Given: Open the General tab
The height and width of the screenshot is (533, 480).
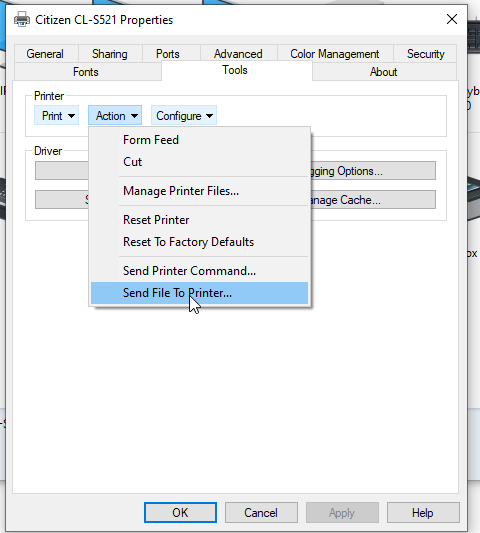Looking at the screenshot, I should [x=45, y=54].
